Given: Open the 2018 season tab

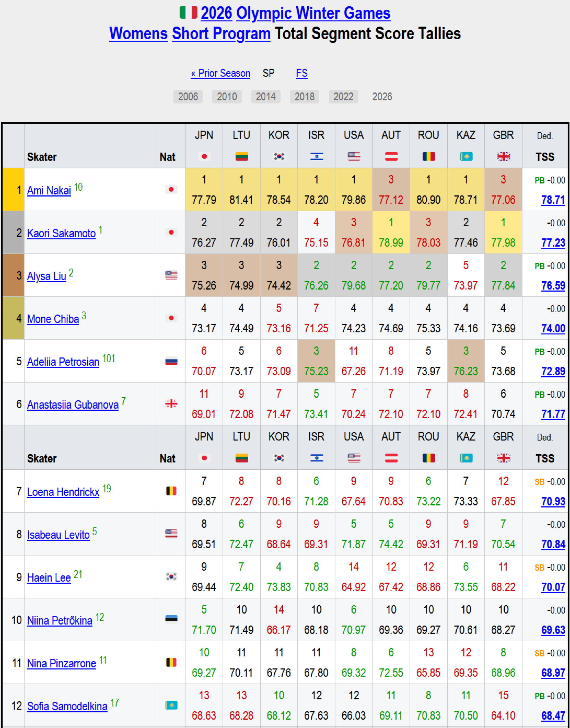Looking at the screenshot, I should [304, 97].
